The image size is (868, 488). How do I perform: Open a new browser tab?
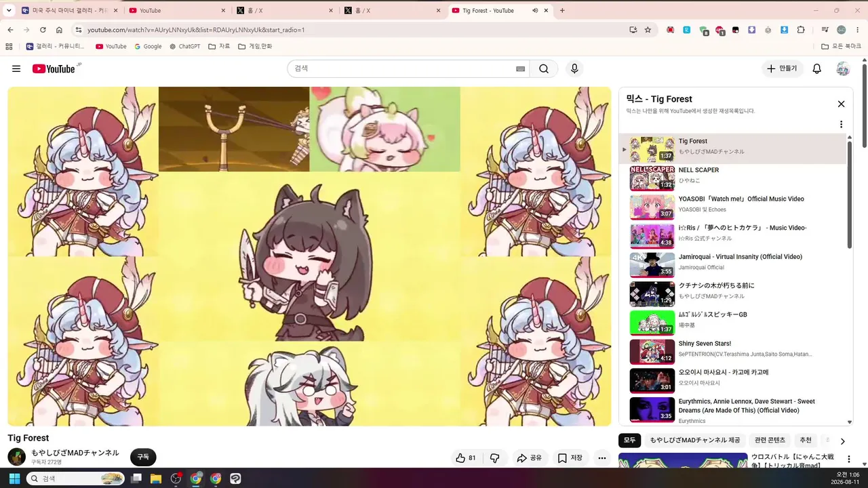(x=562, y=10)
